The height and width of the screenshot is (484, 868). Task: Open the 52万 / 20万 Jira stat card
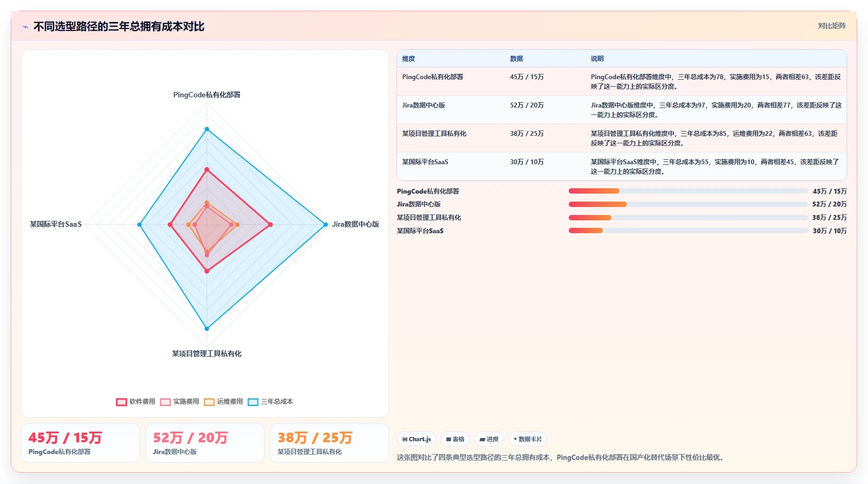coord(205,443)
